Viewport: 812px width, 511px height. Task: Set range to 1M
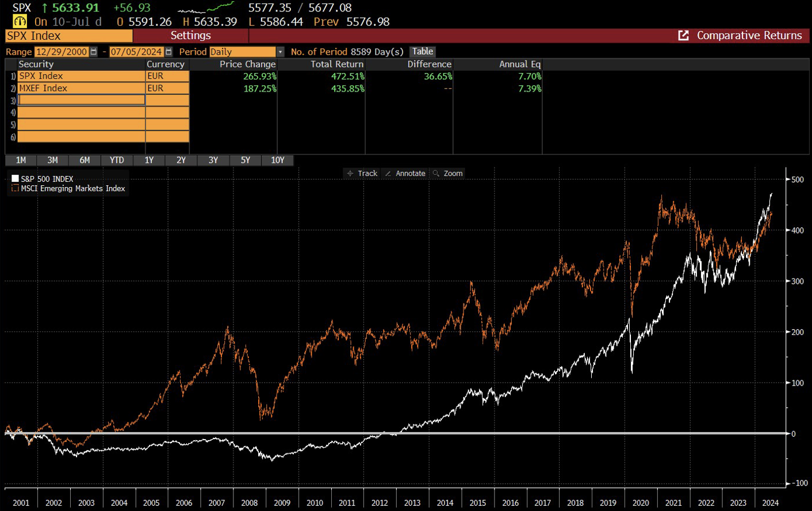[21, 160]
